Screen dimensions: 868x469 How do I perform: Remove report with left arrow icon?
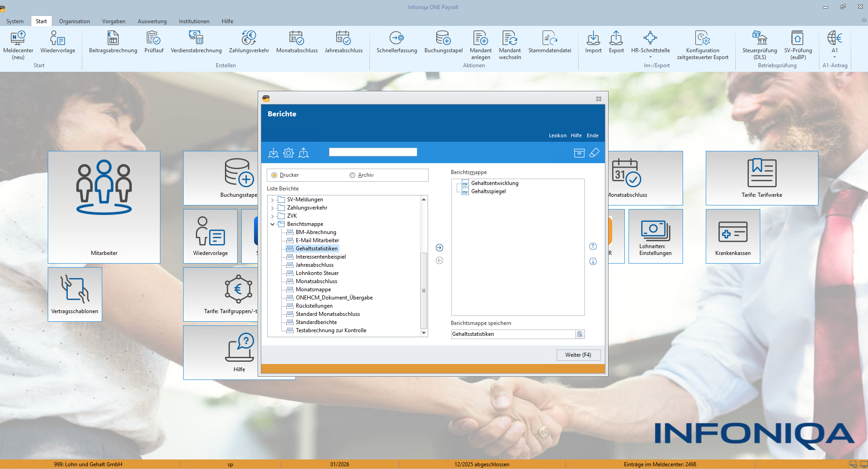coord(439,260)
